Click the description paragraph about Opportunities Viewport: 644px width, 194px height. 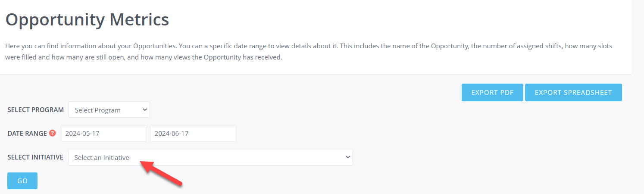(309, 51)
